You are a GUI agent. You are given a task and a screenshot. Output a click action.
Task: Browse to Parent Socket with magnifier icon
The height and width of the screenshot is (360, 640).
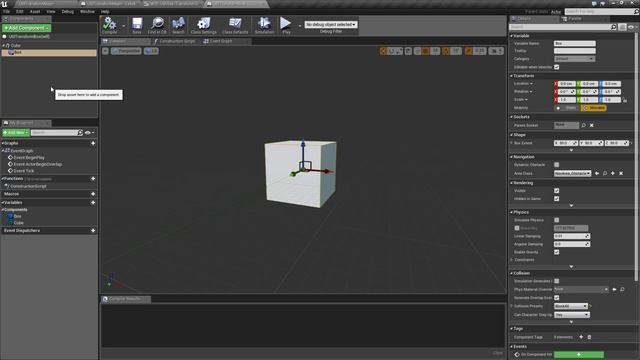click(584, 125)
